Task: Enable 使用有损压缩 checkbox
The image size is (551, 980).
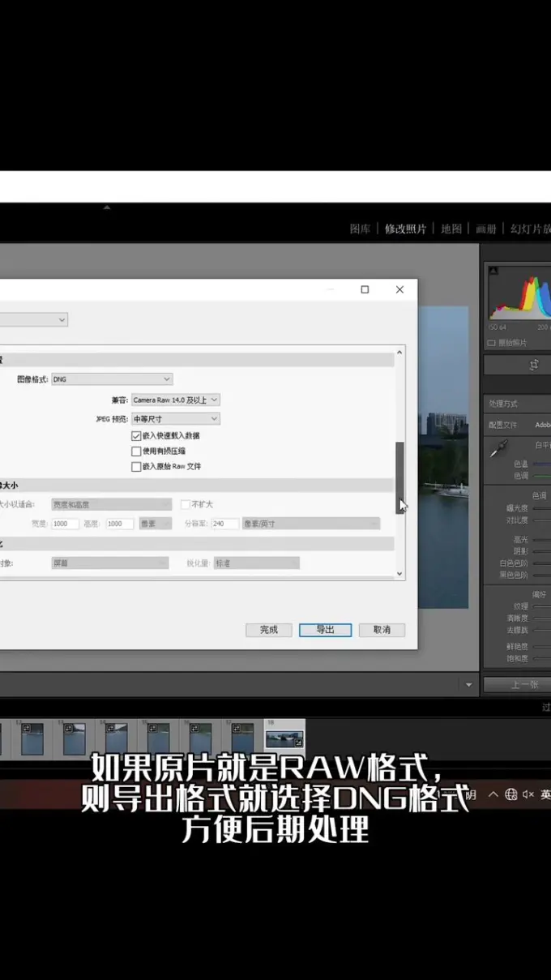Action: tap(136, 451)
